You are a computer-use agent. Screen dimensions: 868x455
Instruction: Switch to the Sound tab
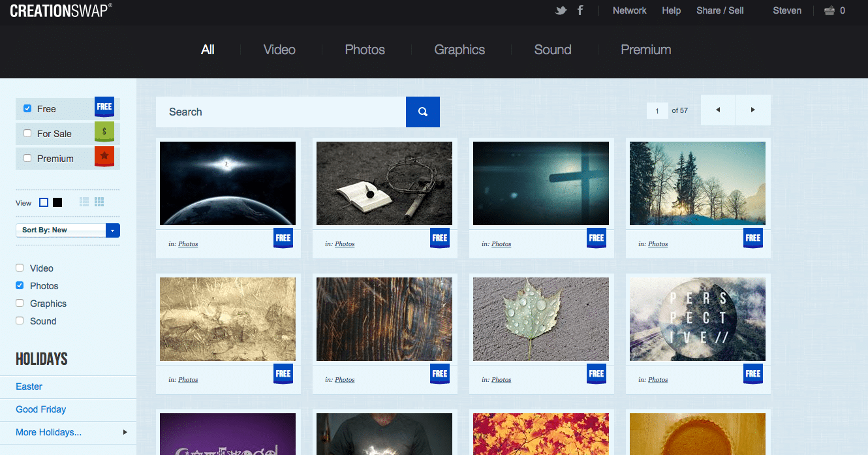[553, 50]
